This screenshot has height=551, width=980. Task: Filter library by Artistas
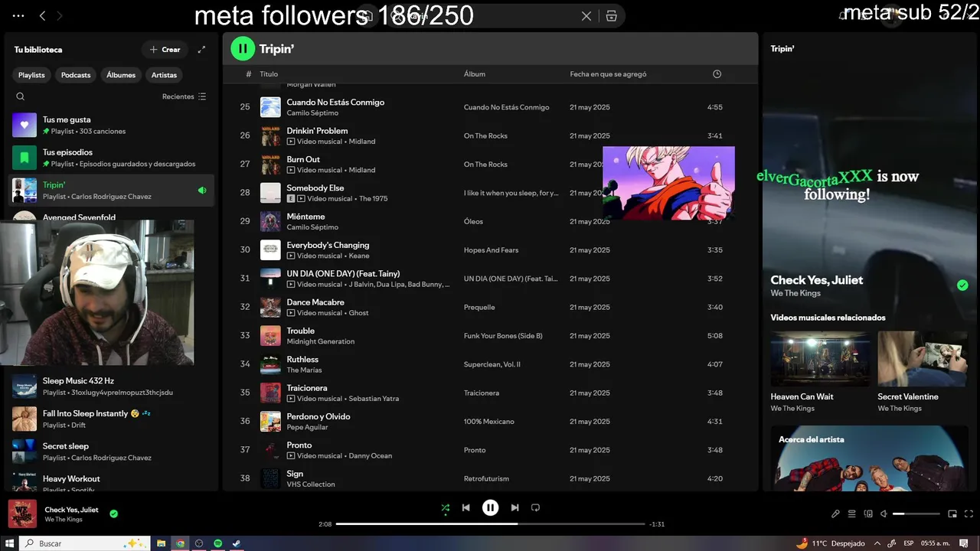click(x=164, y=75)
